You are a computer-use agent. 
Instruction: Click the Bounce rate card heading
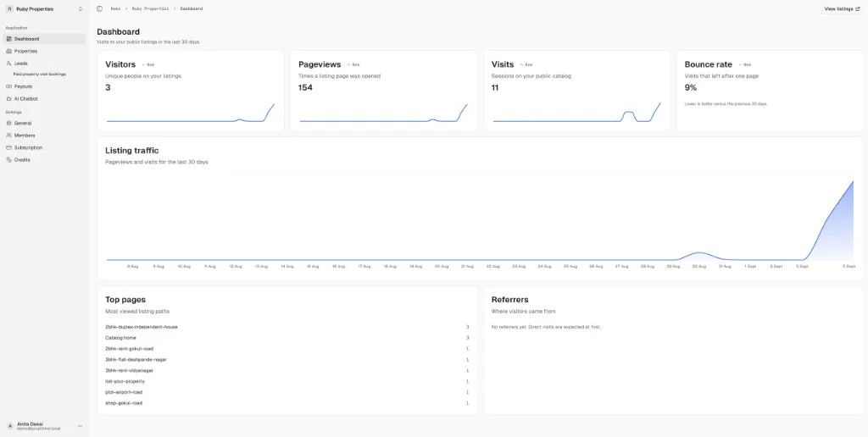tap(708, 64)
